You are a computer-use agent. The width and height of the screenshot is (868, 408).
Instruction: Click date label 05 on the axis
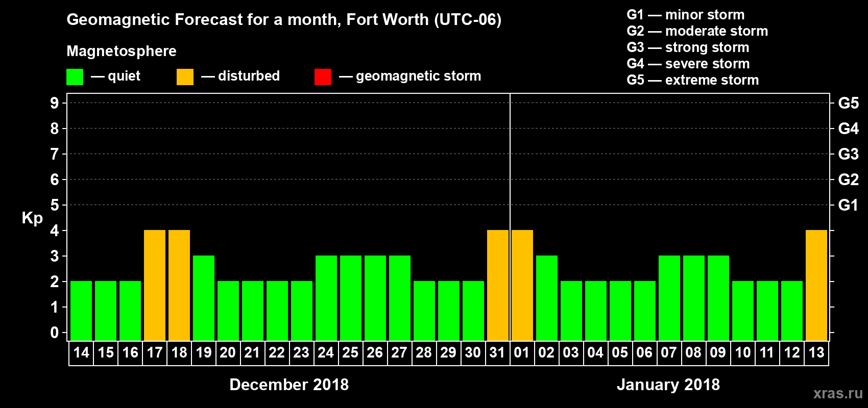tap(620, 353)
